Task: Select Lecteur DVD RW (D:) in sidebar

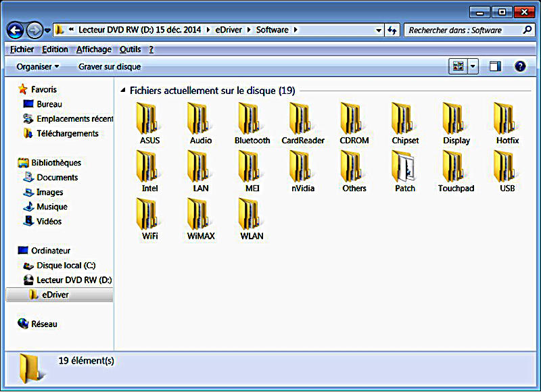Action: click(x=68, y=280)
